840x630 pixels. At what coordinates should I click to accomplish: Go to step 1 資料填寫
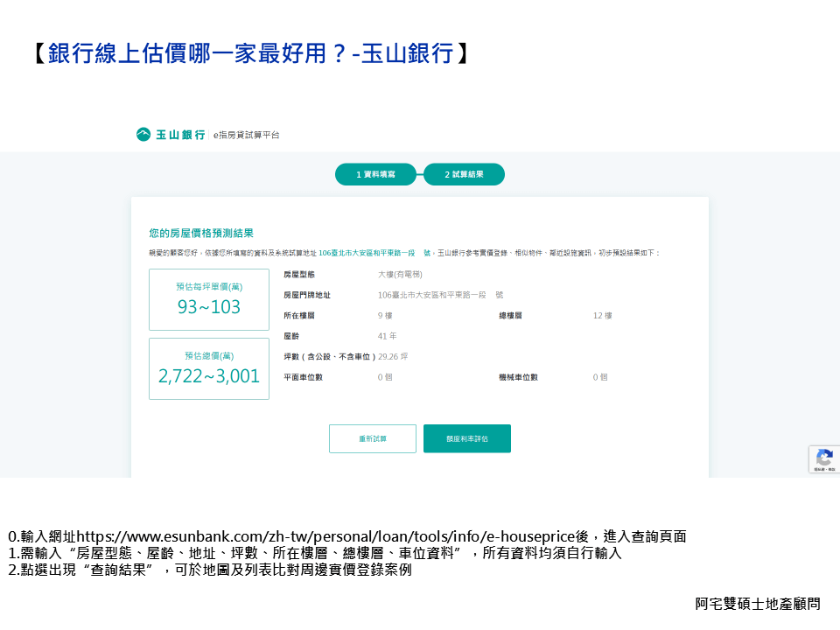[375, 174]
